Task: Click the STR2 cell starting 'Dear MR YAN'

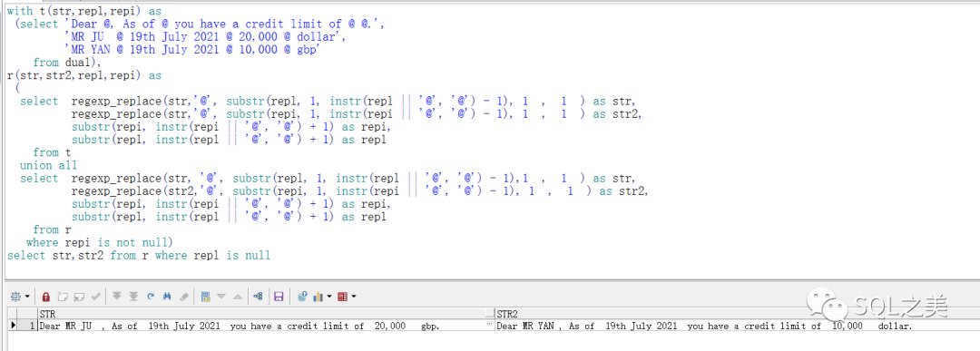Action: 738,326
